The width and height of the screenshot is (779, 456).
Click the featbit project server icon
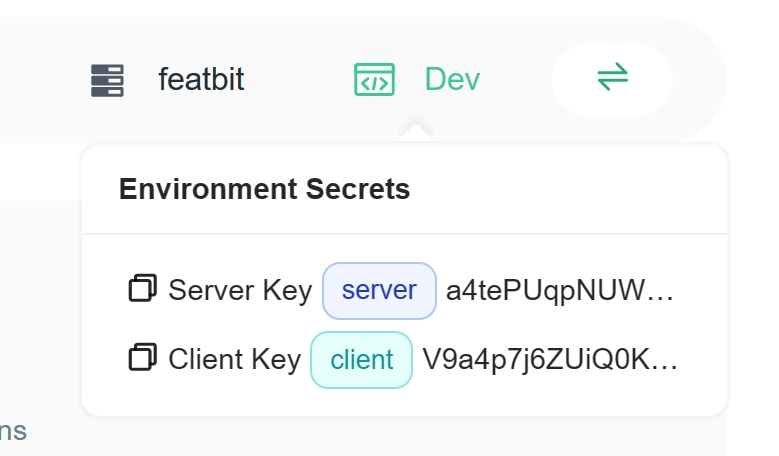coord(107,80)
